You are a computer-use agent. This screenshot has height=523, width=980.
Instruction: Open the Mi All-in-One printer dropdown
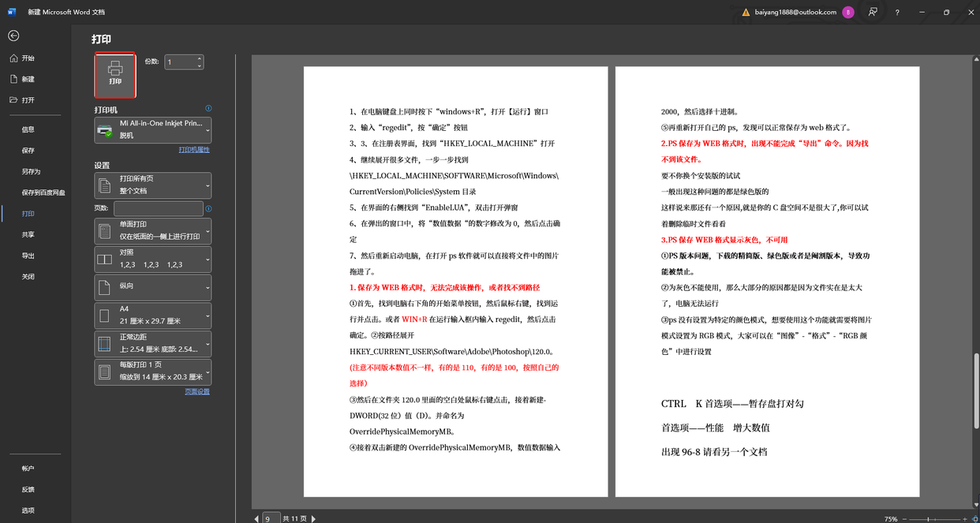coord(153,130)
